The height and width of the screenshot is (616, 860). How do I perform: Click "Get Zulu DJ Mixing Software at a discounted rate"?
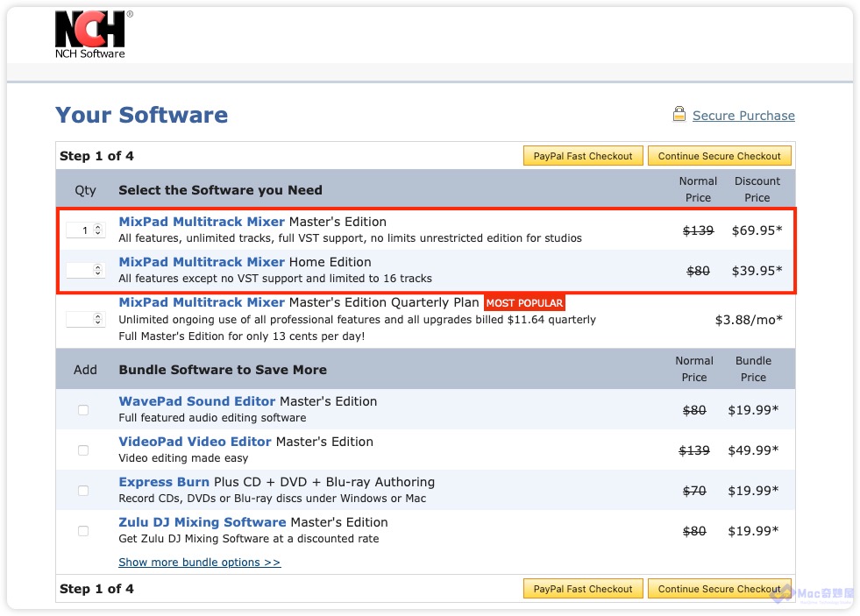pyautogui.click(x=248, y=539)
